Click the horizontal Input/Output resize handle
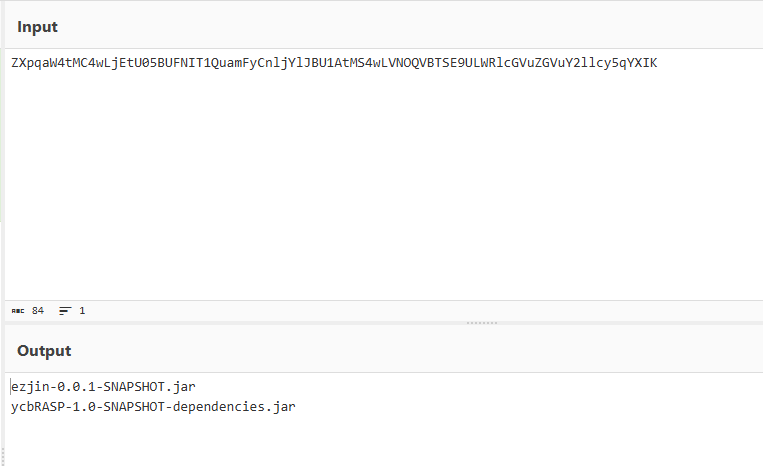Image resolution: width=763 pixels, height=466 pixels. pyautogui.click(x=481, y=323)
